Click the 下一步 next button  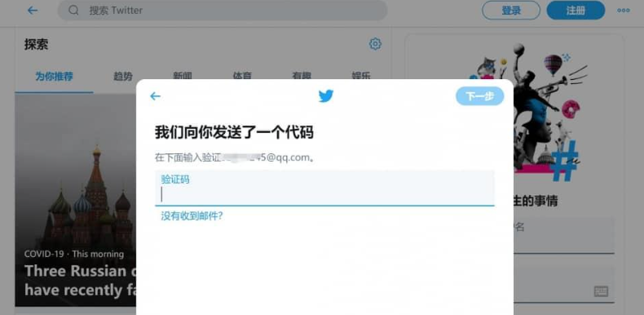tap(479, 96)
